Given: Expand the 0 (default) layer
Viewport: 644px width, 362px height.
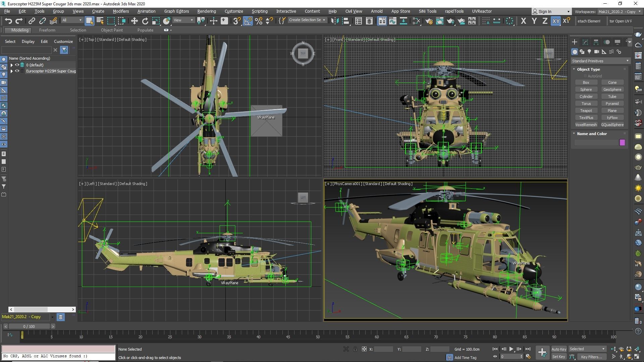Looking at the screenshot, I should 12,65.
